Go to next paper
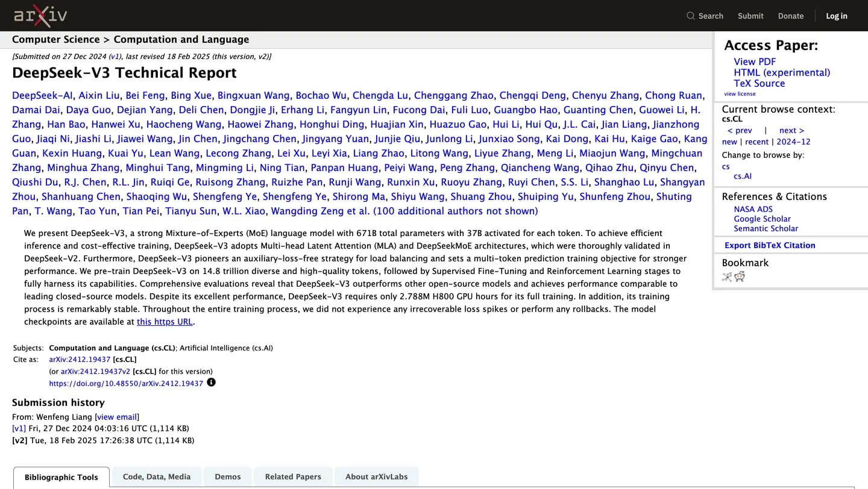Image resolution: width=868 pixels, height=489 pixels. tap(791, 130)
